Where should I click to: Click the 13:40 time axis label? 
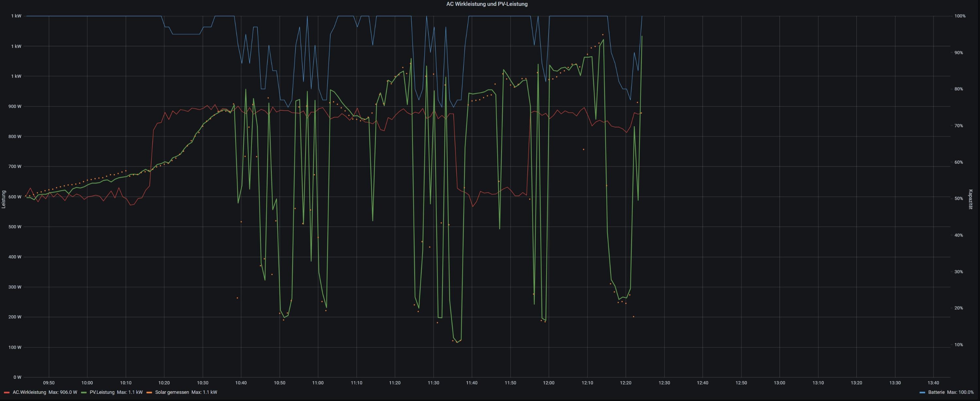pos(933,383)
